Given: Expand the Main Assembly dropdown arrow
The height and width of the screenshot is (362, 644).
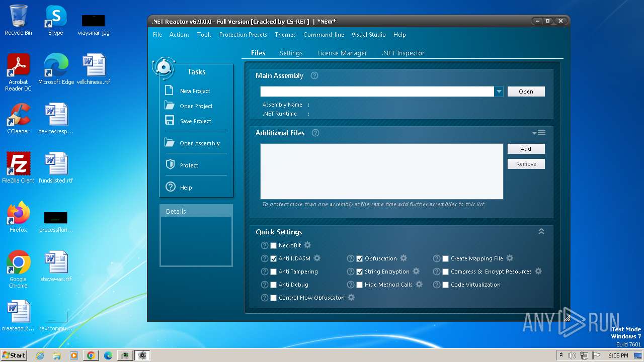Looking at the screenshot, I should point(499,92).
